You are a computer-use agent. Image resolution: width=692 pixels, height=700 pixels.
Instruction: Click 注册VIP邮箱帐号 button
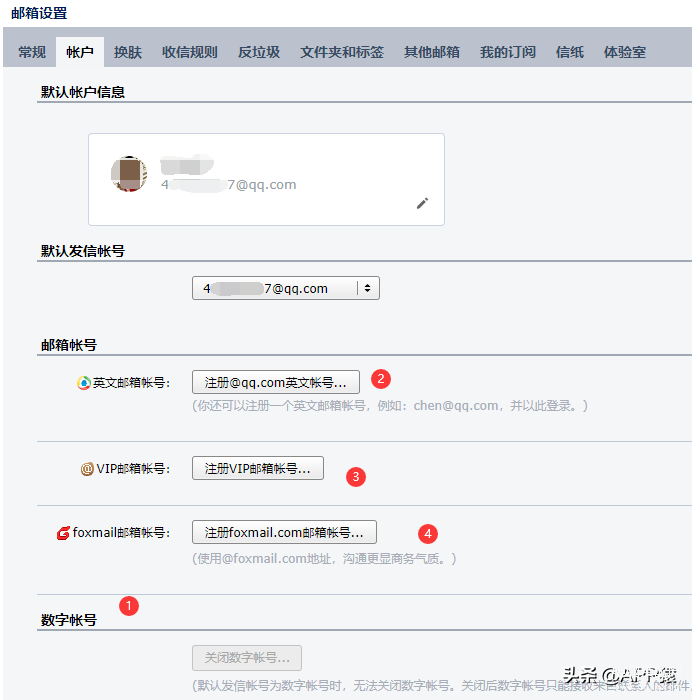[x=258, y=468]
